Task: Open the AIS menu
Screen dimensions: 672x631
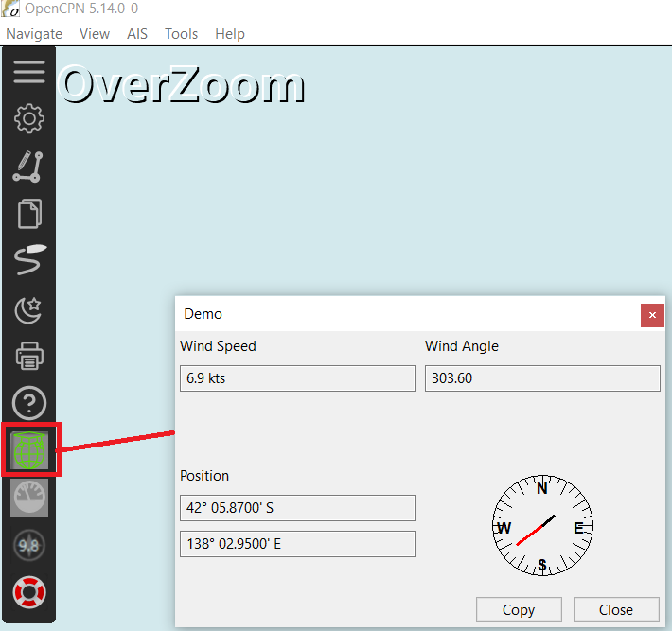Action: [x=137, y=34]
